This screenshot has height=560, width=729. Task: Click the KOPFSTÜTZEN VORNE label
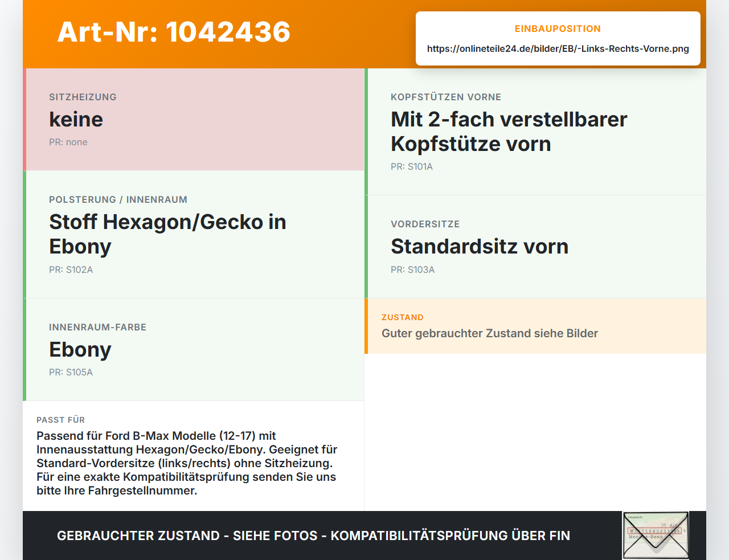pyautogui.click(x=446, y=97)
